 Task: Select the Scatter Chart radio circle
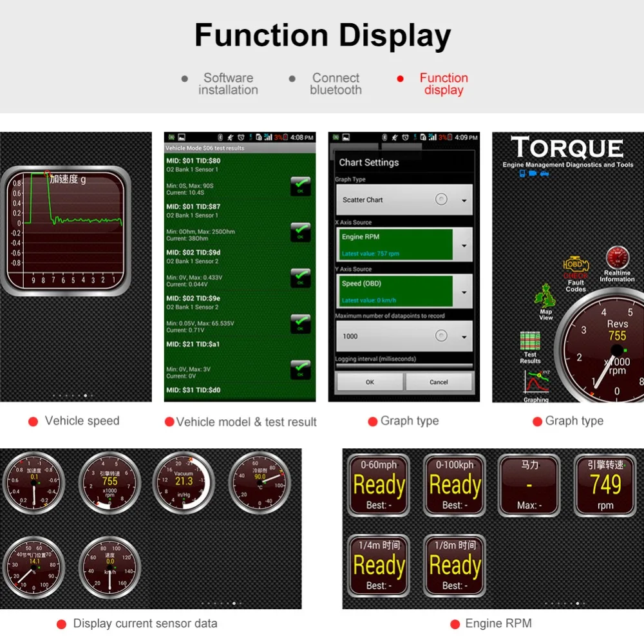click(441, 200)
